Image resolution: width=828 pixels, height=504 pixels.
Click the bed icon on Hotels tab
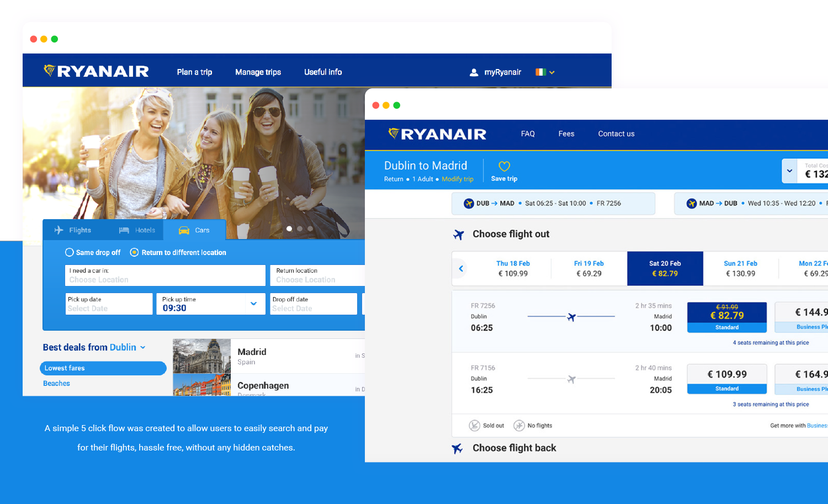click(x=124, y=230)
